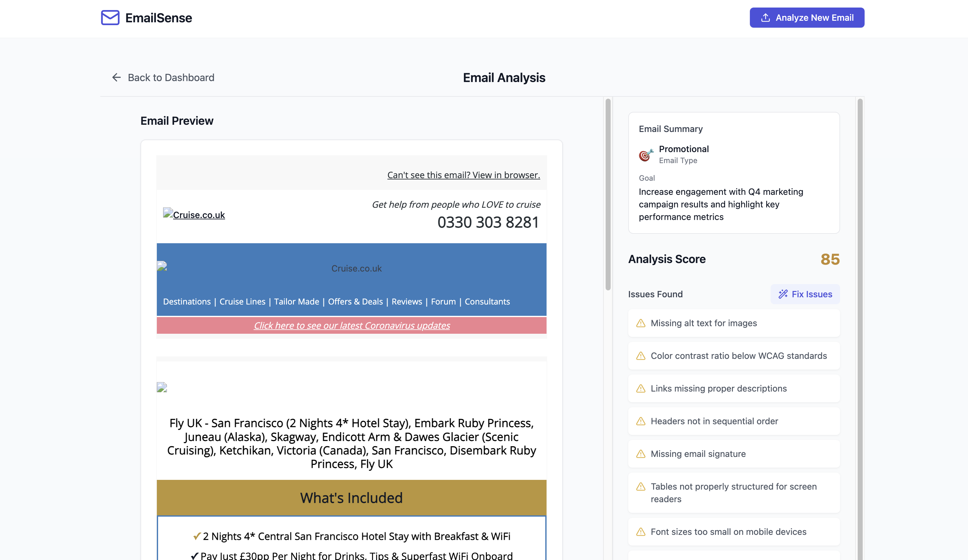
Task: Click the 'Fly UK - San Francisco' itinerary text
Action: (351, 443)
